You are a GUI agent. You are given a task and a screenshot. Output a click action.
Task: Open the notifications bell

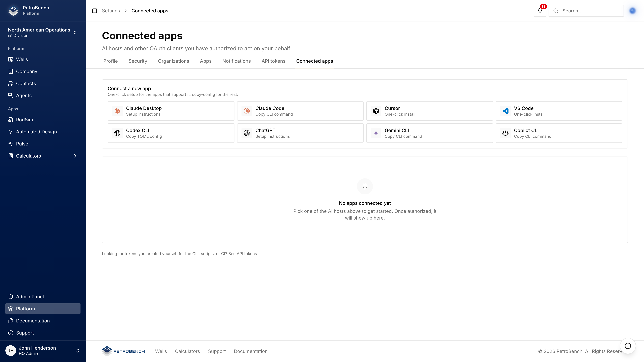(540, 11)
